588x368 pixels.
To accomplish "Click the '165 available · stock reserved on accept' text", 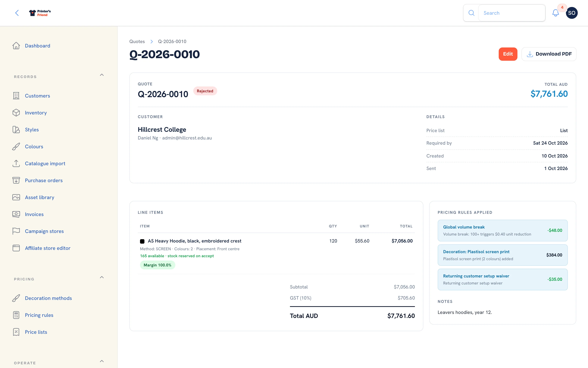I will tap(177, 256).
